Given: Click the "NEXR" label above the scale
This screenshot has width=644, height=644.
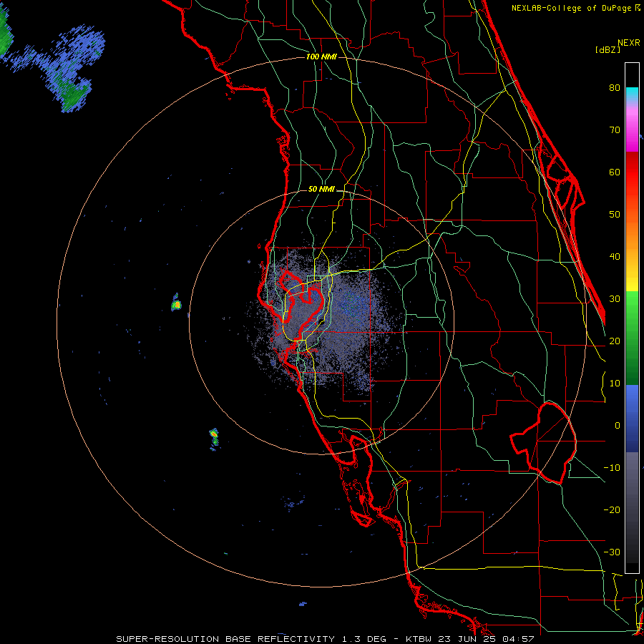Looking at the screenshot, I should tap(628, 43).
